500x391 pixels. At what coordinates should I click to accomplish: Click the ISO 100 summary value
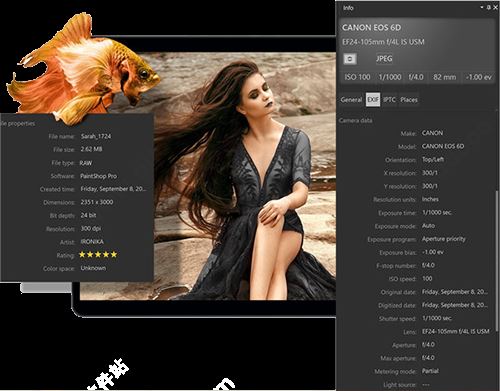pyautogui.click(x=357, y=77)
